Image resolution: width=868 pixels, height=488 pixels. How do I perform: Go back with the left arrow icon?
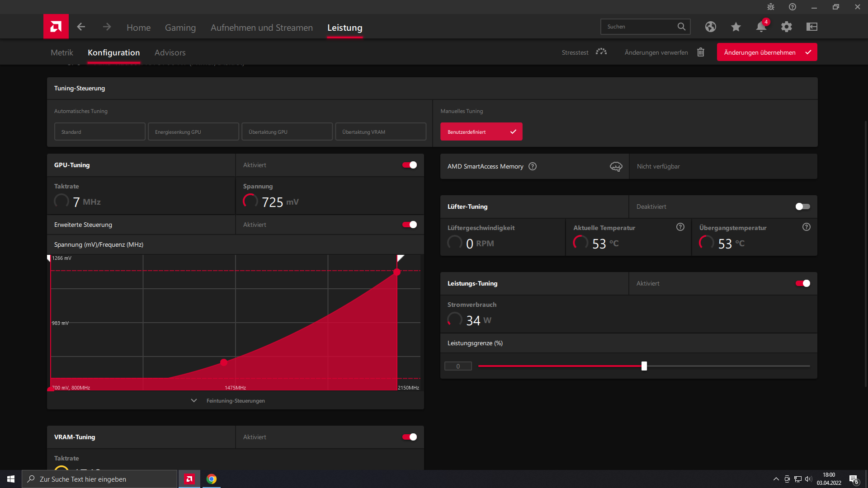[x=81, y=27]
